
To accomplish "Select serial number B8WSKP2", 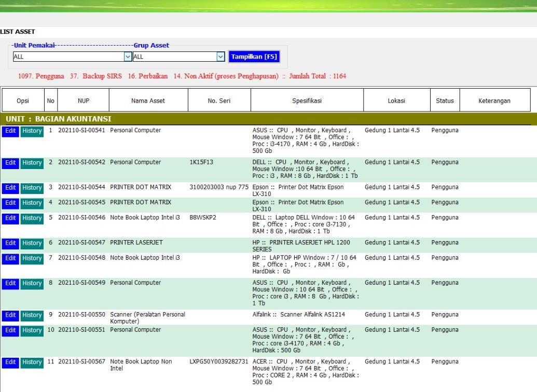I will click(203, 217).
